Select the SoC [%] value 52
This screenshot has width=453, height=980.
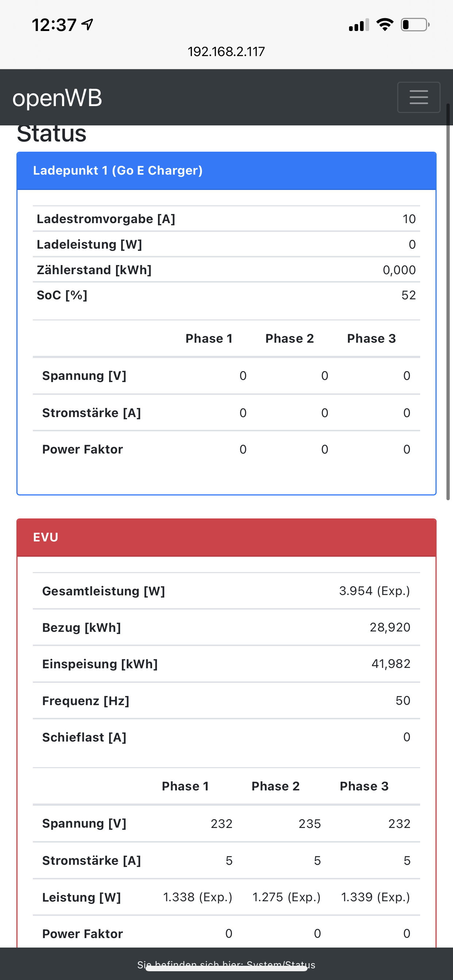click(x=408, y=295)
